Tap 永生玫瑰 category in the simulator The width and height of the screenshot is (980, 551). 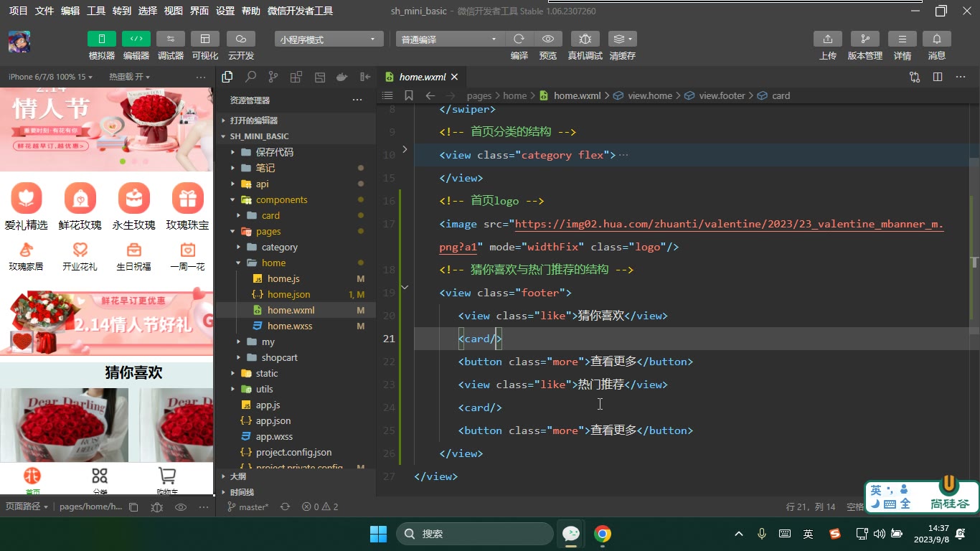click(133, 207)
